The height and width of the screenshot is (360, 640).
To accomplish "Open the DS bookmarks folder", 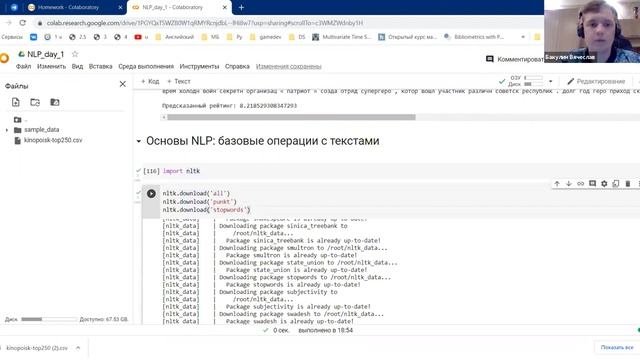I will click(297, 37).
